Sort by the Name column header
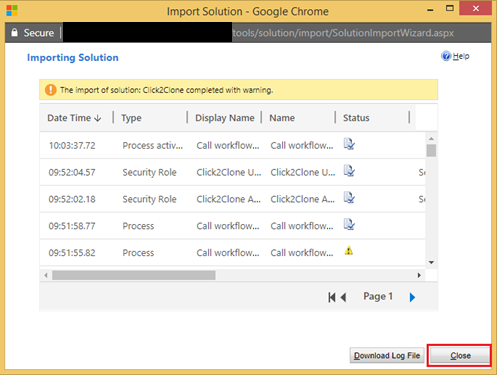497x376 pixels. point(282,118)
